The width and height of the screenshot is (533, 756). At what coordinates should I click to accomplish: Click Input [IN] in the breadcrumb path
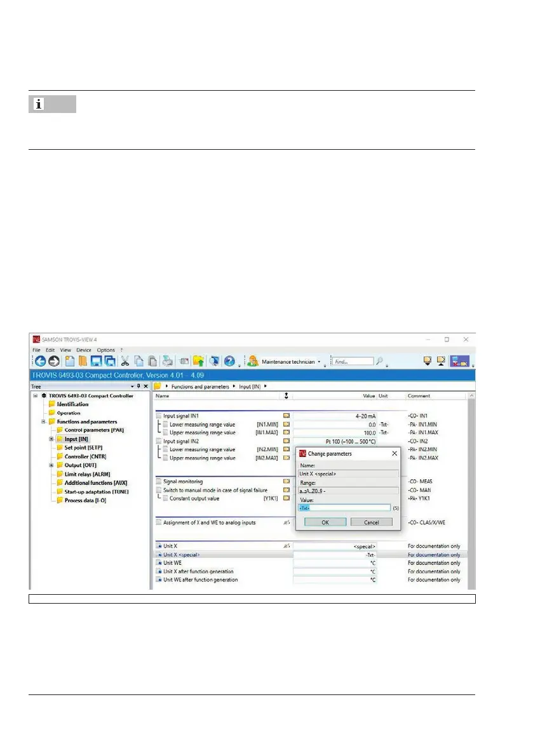[x=250, y=387]
